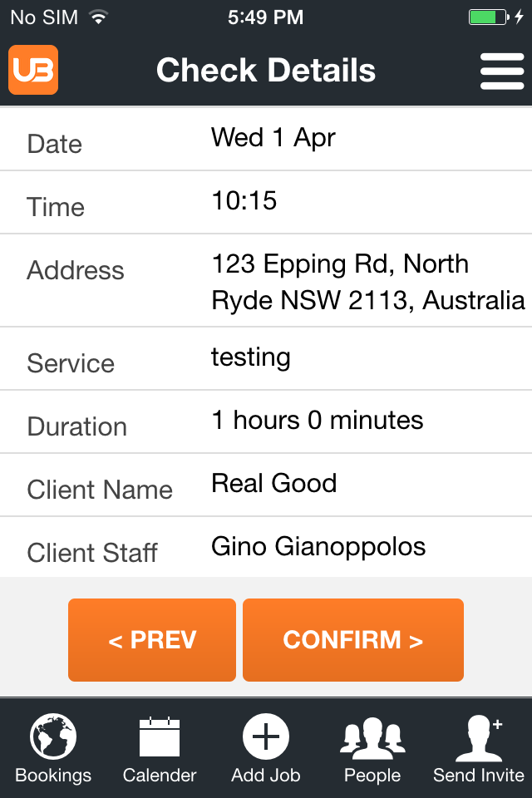Open the Calender tab icon
The height and width of the screenshot is (798, 532).
(160, 737)
